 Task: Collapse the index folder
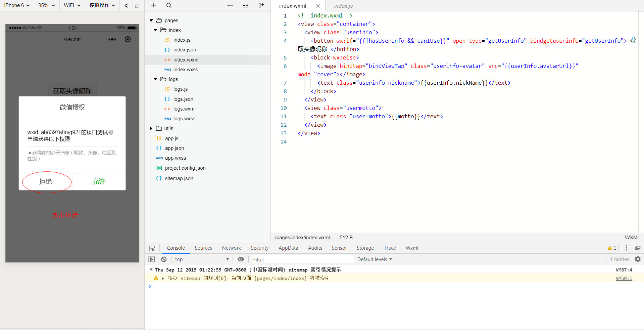point(155,30)
